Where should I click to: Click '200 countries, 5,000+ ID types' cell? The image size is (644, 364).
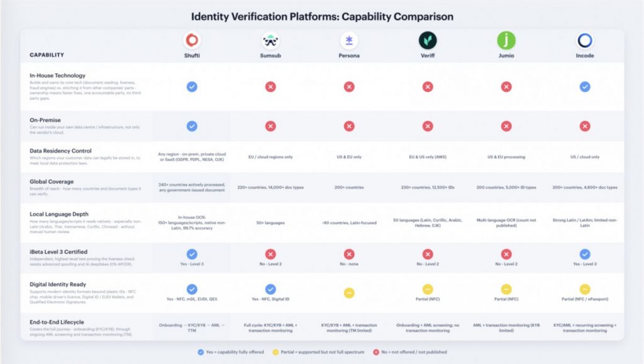click(x=506, y=187)
